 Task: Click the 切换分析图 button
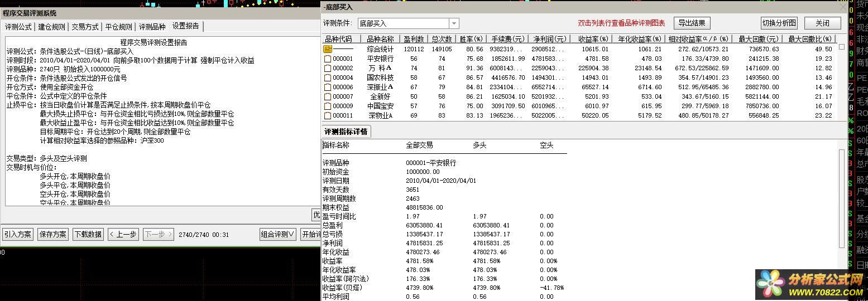pos(779,23)
